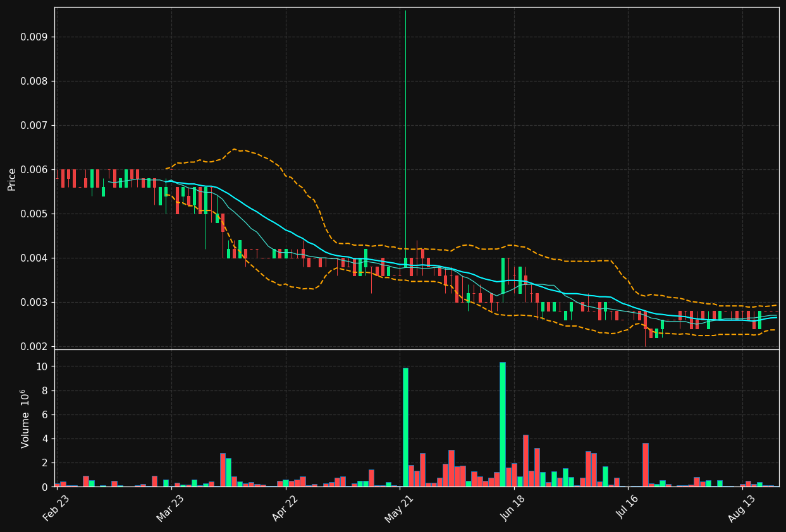The image size is (786, 532).
Task: Click the tall red volume bar after Jul 16
Action: click(x=646, y=464)
